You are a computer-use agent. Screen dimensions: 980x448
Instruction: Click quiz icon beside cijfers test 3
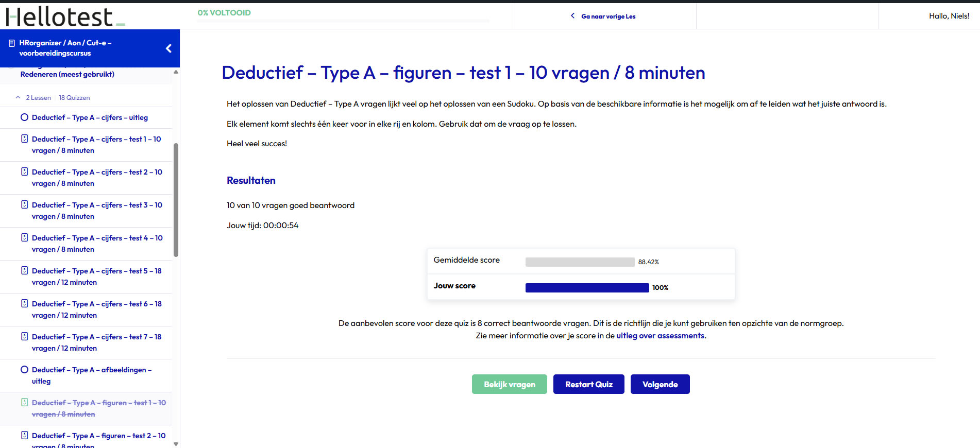click(x=24, y=205)
